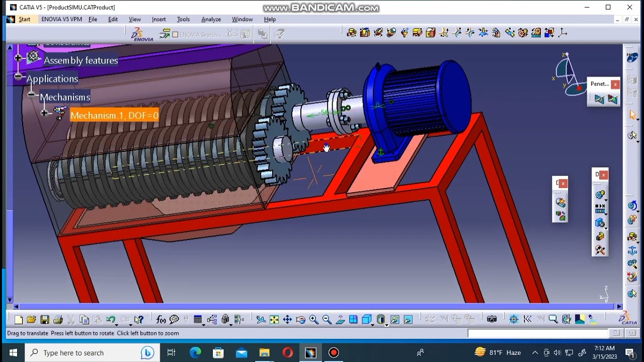
Task: Select the Applications tree label
Action: pyautogui.click(x=52, y=79)
